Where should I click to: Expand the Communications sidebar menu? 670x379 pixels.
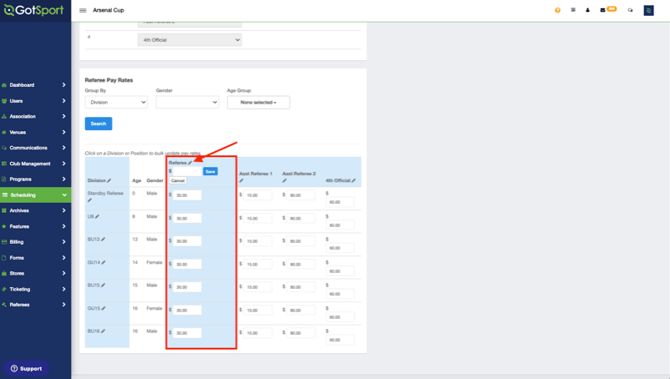click(35, 148)
